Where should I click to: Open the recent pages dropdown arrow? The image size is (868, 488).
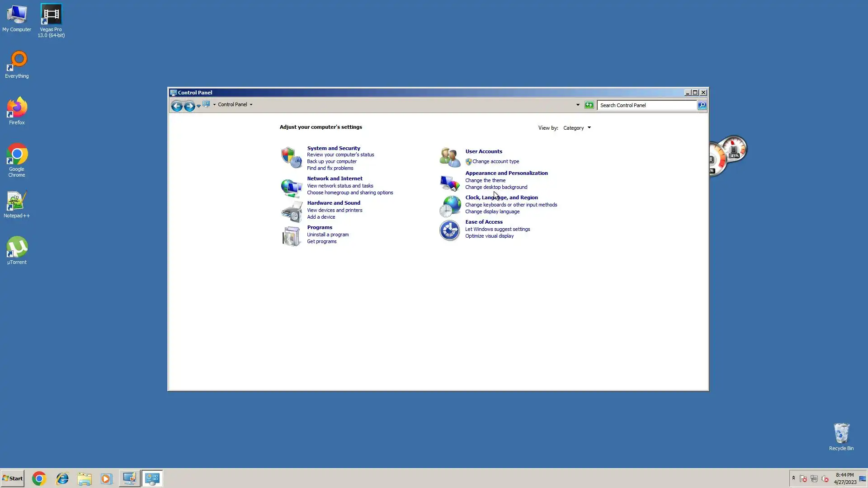[198, 106]
